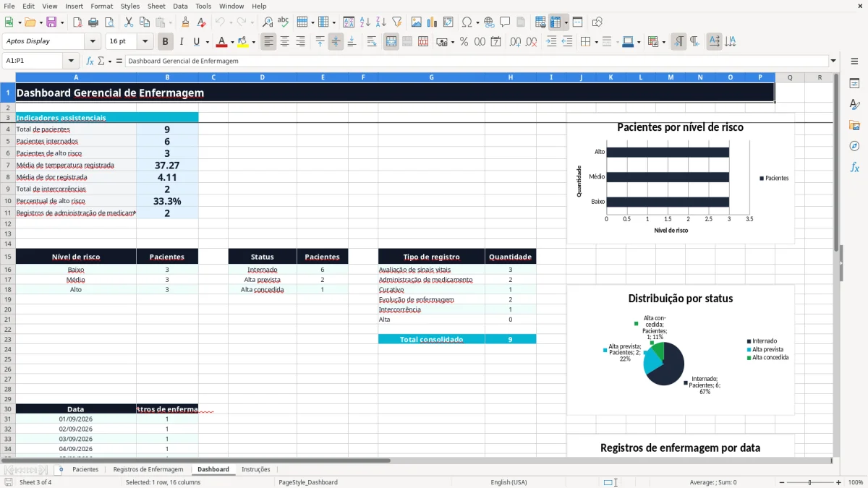
Task: Click PageStyle_Dashboard in status bar
Action: 308,482
